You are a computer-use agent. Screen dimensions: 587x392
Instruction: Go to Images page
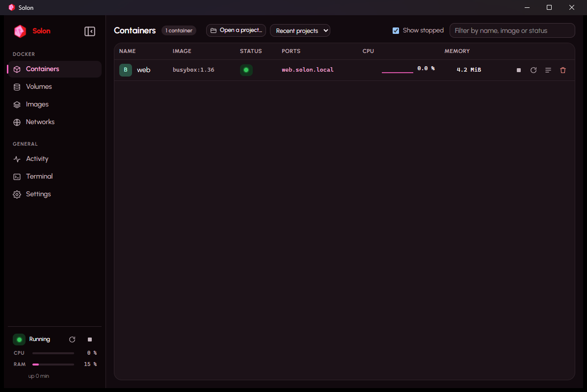54,105
